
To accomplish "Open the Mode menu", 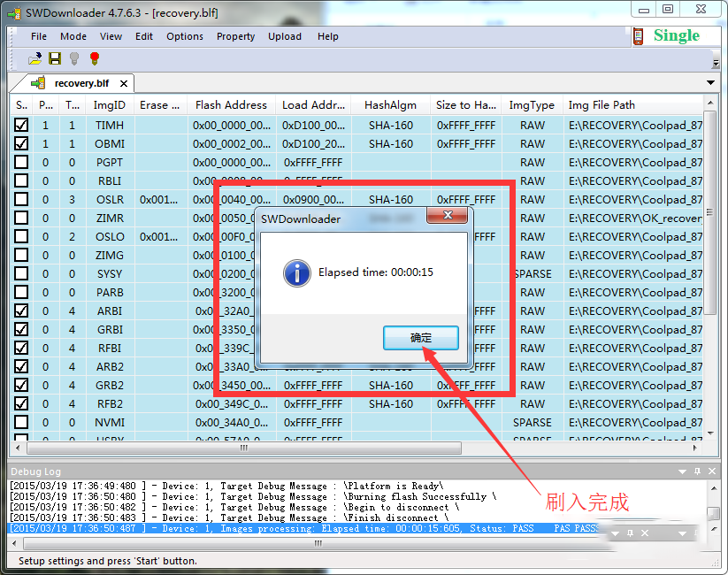I will point(73,36).
